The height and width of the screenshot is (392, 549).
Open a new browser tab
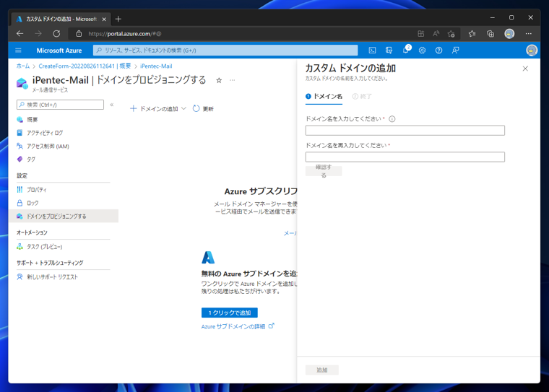(118, 19)
